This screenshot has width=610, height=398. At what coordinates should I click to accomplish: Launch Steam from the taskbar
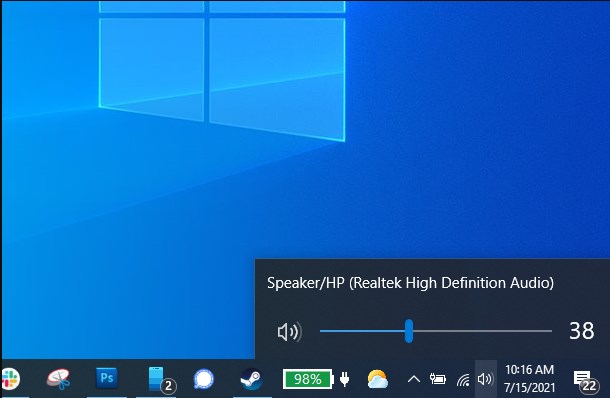click(251, 379)
